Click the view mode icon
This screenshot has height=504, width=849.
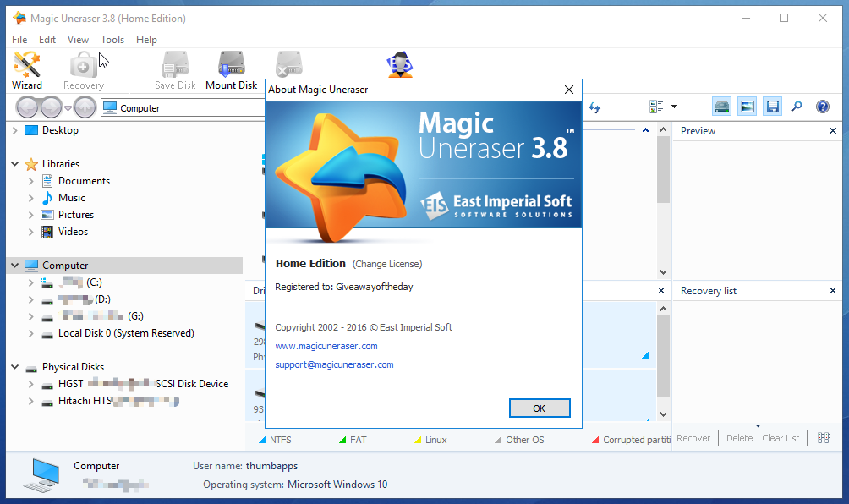[656, 107]
